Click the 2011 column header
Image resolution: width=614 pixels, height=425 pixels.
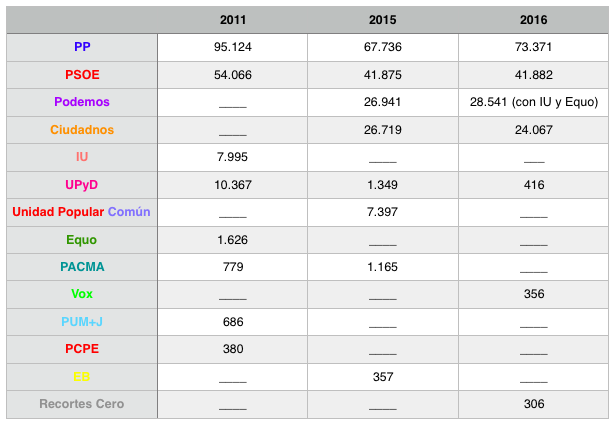(x=232, y=20)
